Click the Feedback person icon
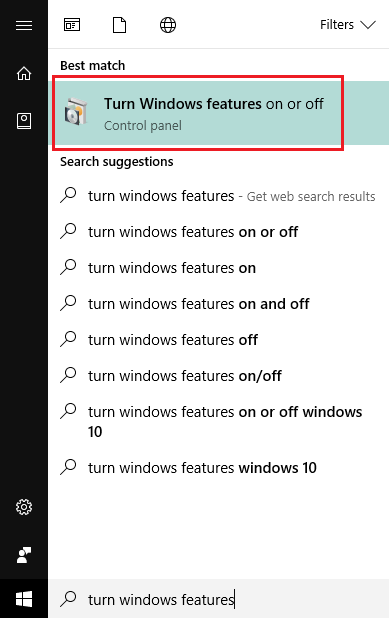The height and width of the screenshot is (618, 389). click(x=24, y=555)
